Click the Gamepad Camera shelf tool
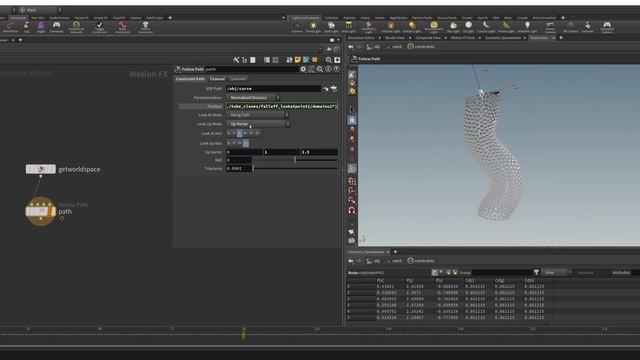The image size is (640, 360). coord(607,27)
